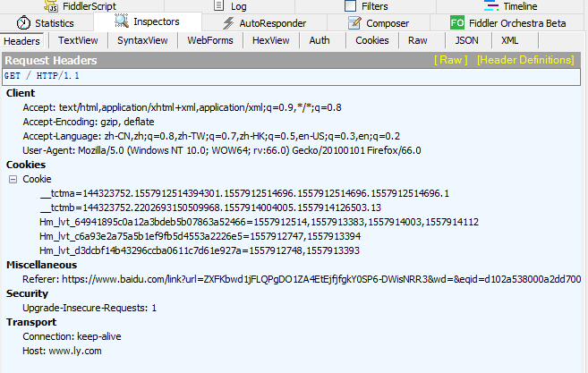Collapse the Cookie tree node
Screen dimensions: 588x373
[13, 180]
